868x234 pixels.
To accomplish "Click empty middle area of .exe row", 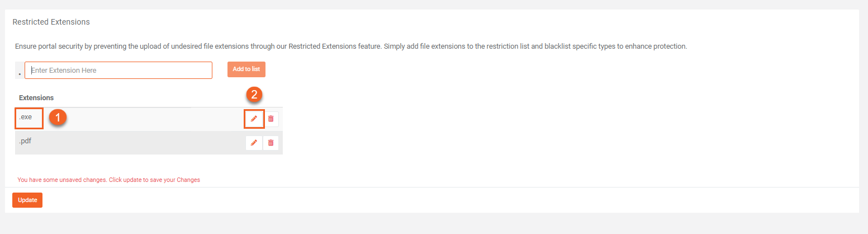I will (x=151, y=119).
